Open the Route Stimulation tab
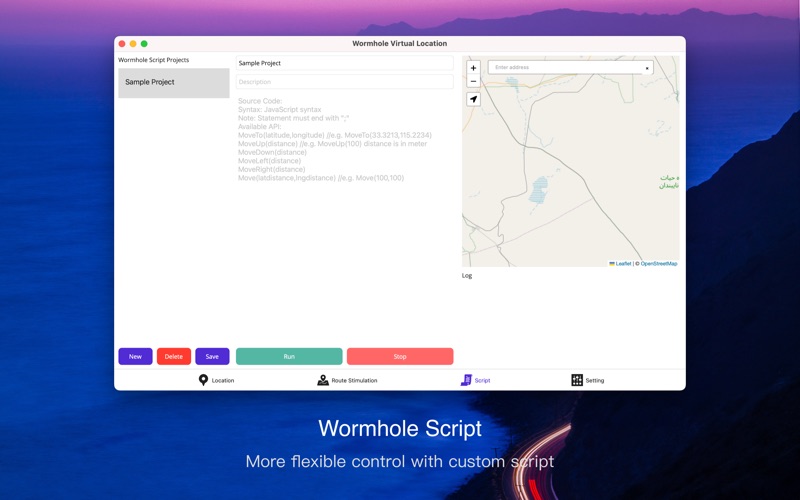Viewport: 800px width, 500px height. tap(347, 380)
